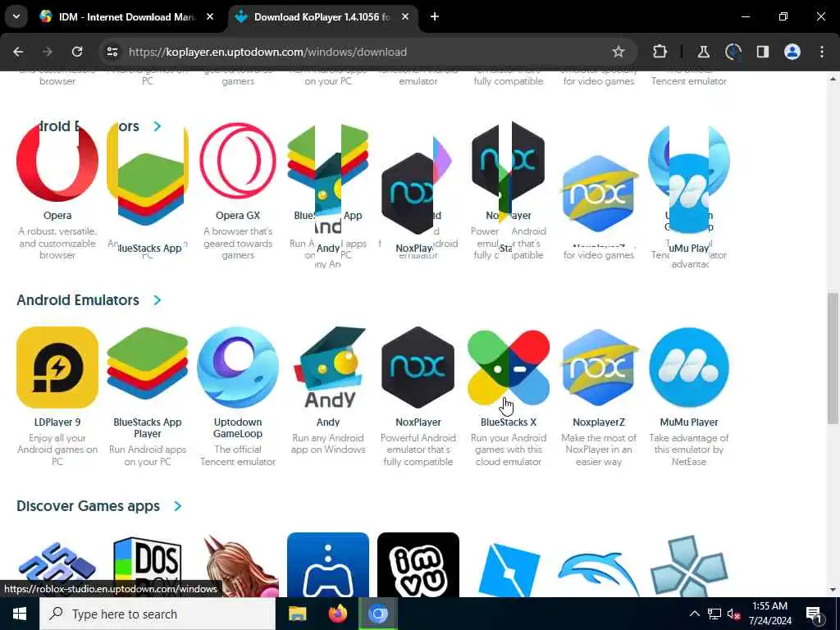Click the scrollbar up arrow
Screen dimensions: 840x630
(x=833, y=79)
